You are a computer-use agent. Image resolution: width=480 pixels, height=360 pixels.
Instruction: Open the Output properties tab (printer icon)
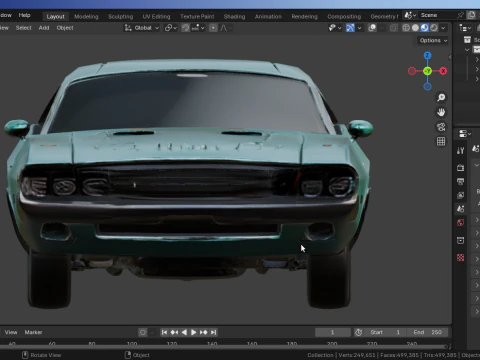pos(461,181)
